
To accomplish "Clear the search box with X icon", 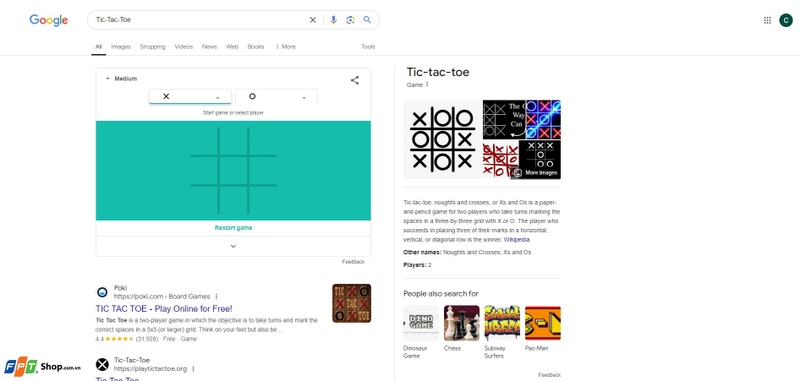I will click(313, 20).
